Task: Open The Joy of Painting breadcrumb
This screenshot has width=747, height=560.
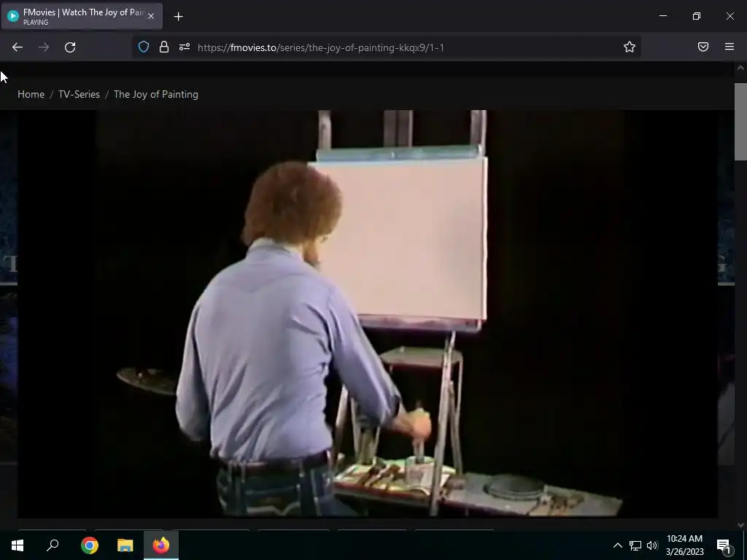Action: pyautogui.click(x=156, y=94)
